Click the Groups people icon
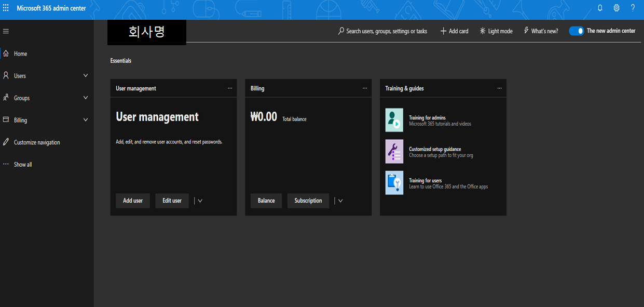The height and width of the screenshot is (307, 644). point(6,98)
